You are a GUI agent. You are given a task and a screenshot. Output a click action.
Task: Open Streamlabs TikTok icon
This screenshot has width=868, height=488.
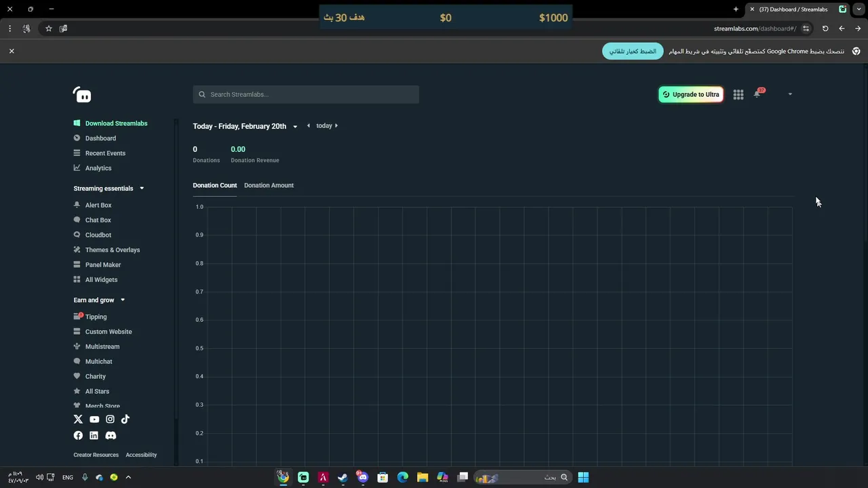125,420
